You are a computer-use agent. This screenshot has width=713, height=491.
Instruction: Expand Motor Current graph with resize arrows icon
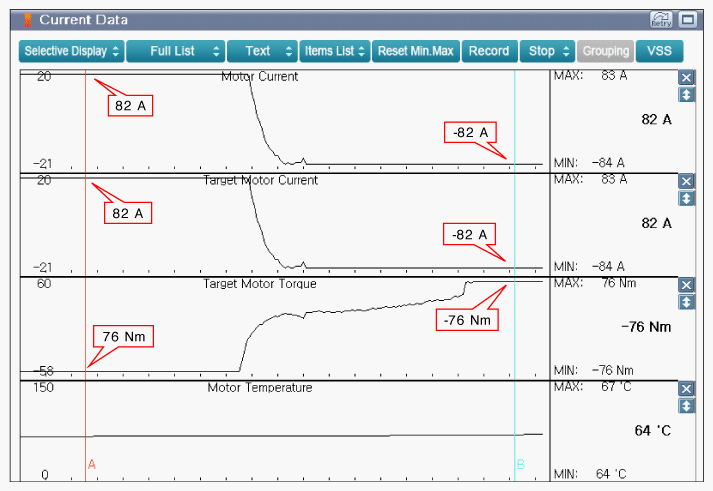(x=686, y=95)
